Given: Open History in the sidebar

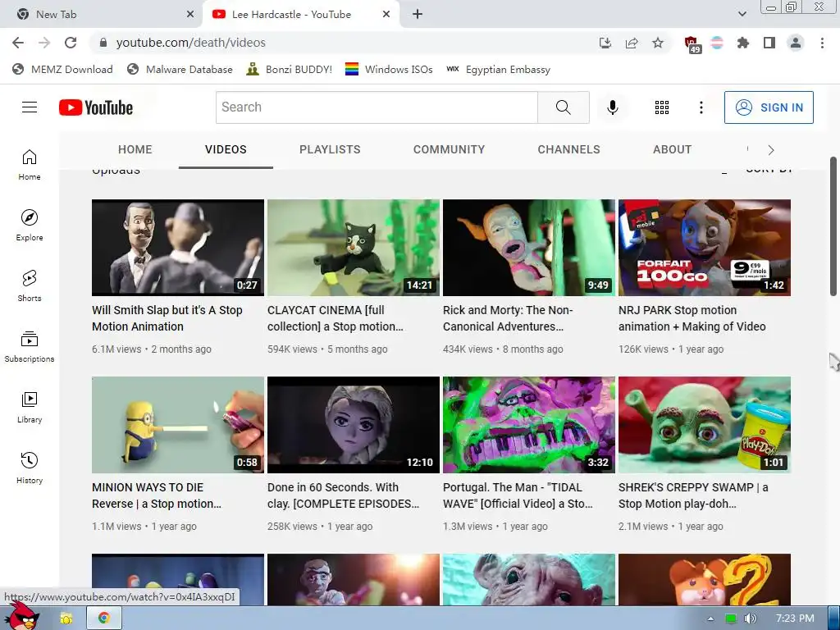Looking at the screenshot, I should point(30,468).
